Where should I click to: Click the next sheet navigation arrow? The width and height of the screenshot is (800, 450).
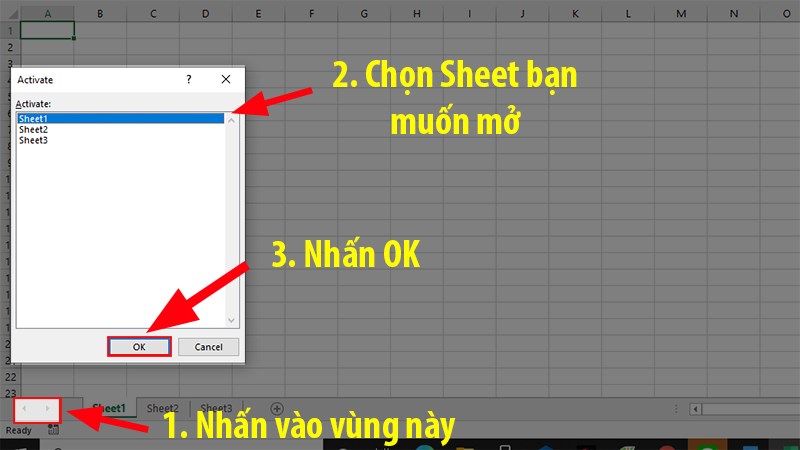pos(47,408)
